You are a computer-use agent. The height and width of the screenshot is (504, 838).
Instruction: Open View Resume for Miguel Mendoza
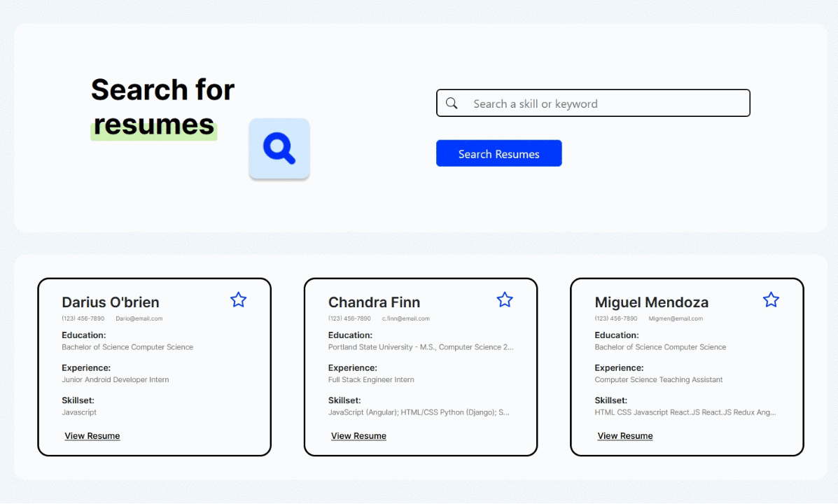point(625,436)
